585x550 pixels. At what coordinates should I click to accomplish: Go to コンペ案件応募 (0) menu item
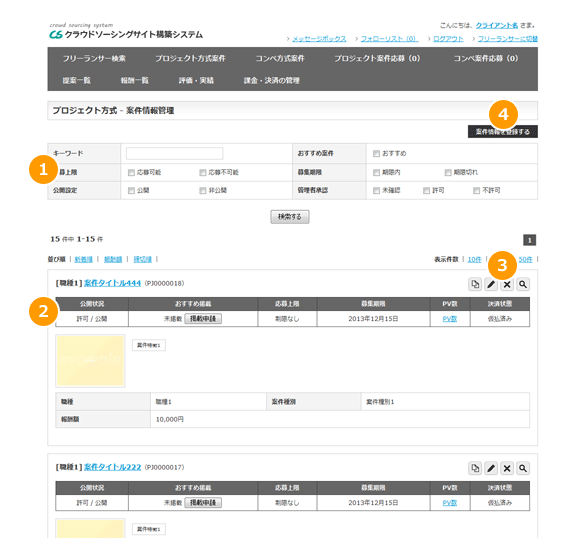(x=486, y=59)
